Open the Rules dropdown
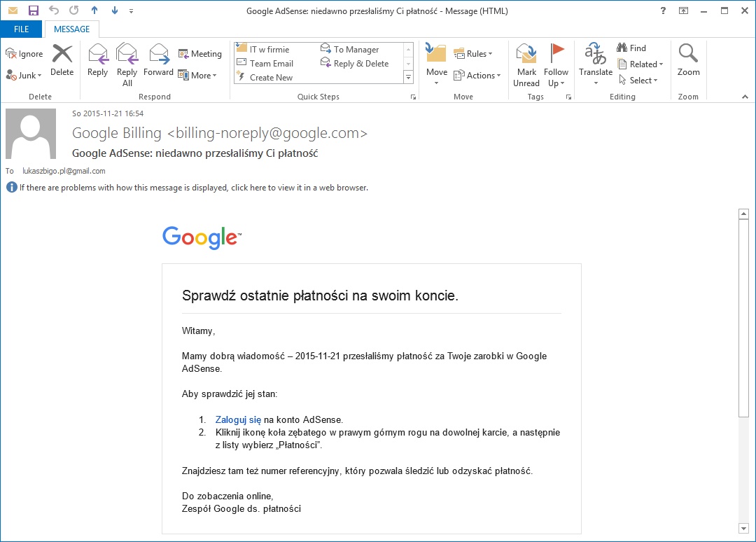 473,53
